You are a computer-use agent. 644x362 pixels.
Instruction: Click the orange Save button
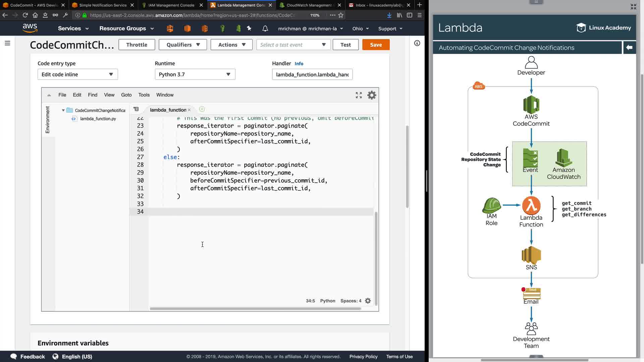376,45
